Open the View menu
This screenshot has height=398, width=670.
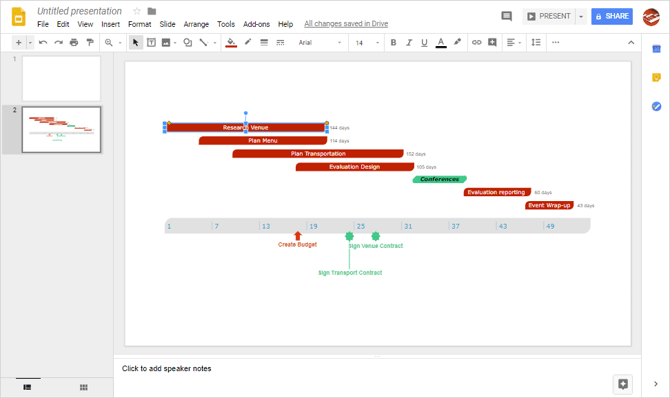(x=85, y=24)
